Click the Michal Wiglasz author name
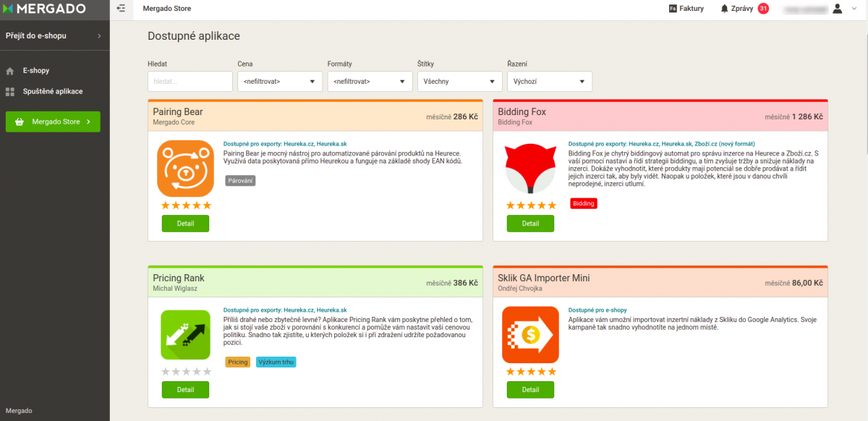The width and height of the screenshot is (868, 421). coord(175,289)
